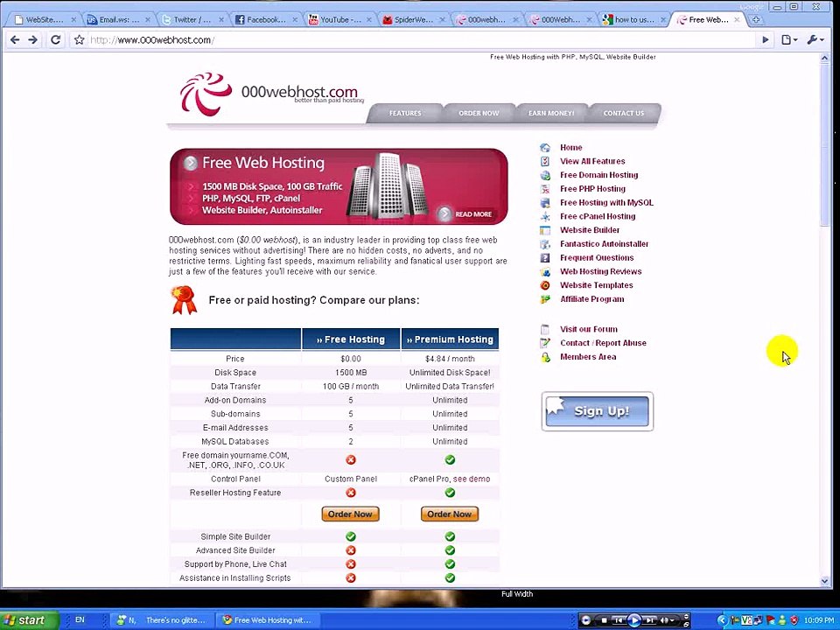
Task: Click the Free Hosting column header
Action: (x=351, y=339)
